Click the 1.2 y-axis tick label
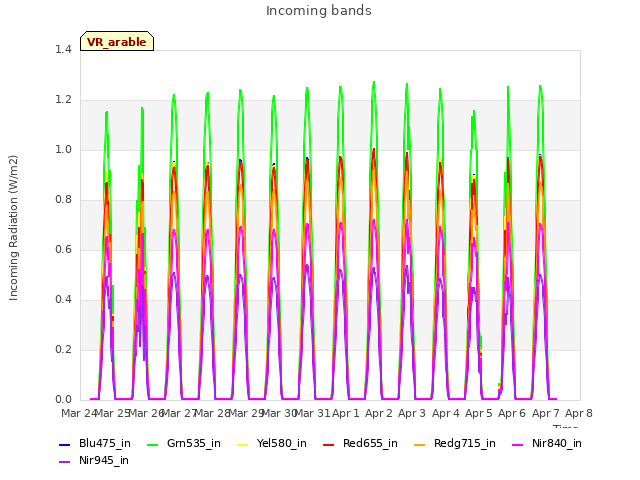 [x=63, y=100]
